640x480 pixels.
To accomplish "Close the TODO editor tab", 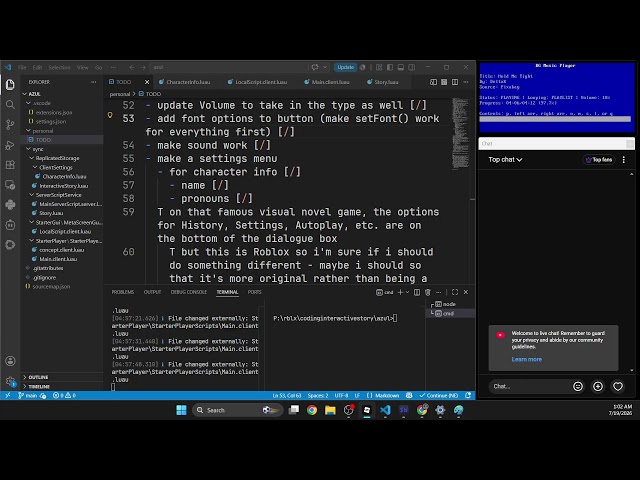I will tap(147, 82).
